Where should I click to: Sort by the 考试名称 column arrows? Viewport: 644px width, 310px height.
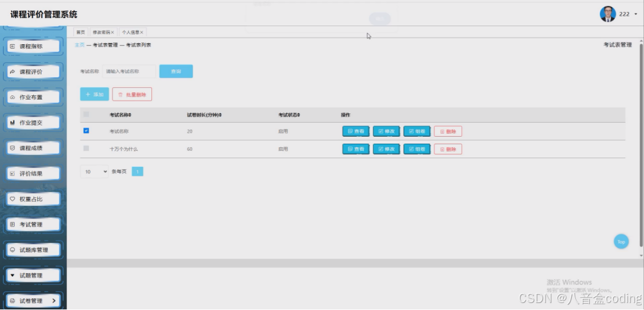[x=130, y=115]
